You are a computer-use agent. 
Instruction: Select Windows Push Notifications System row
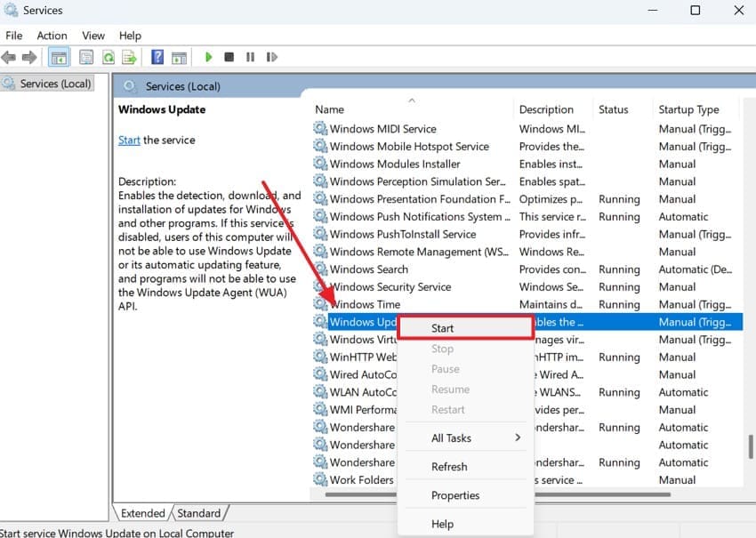(527, 216)
